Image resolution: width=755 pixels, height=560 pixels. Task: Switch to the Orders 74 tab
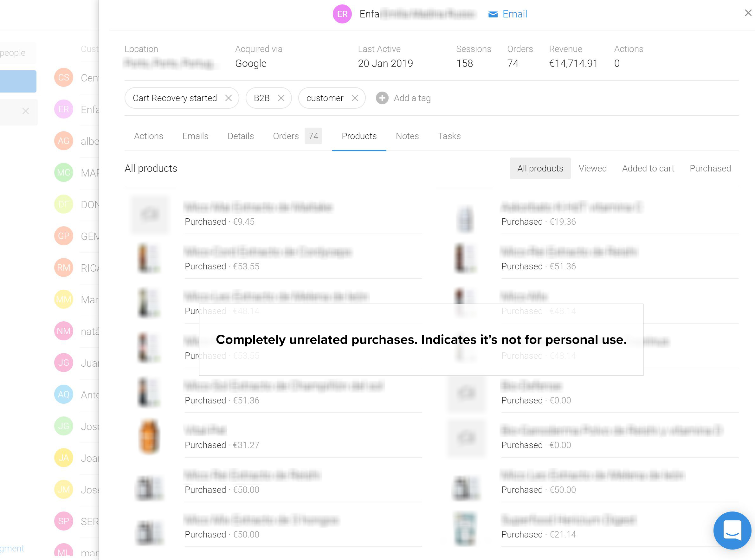pos(296,137)
